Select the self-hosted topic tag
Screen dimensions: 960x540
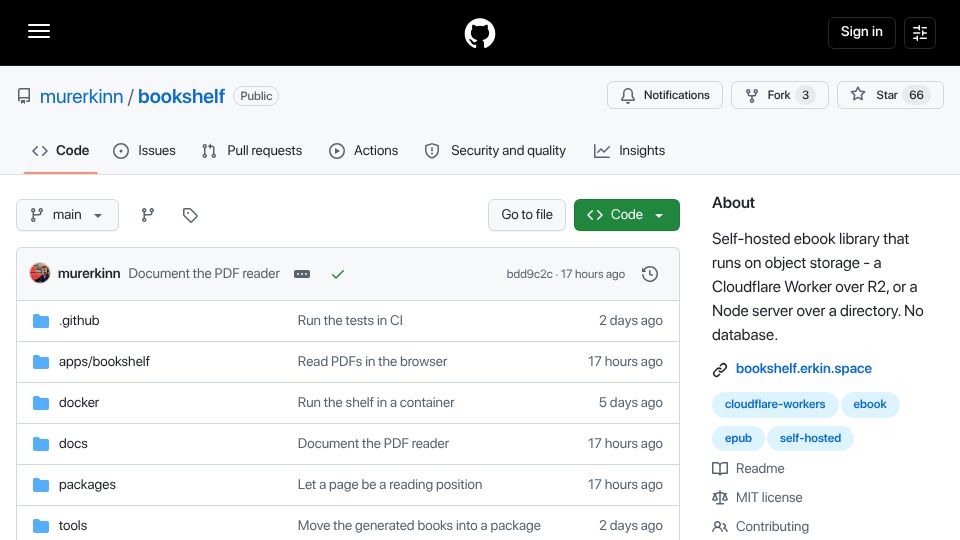point(810,438)
